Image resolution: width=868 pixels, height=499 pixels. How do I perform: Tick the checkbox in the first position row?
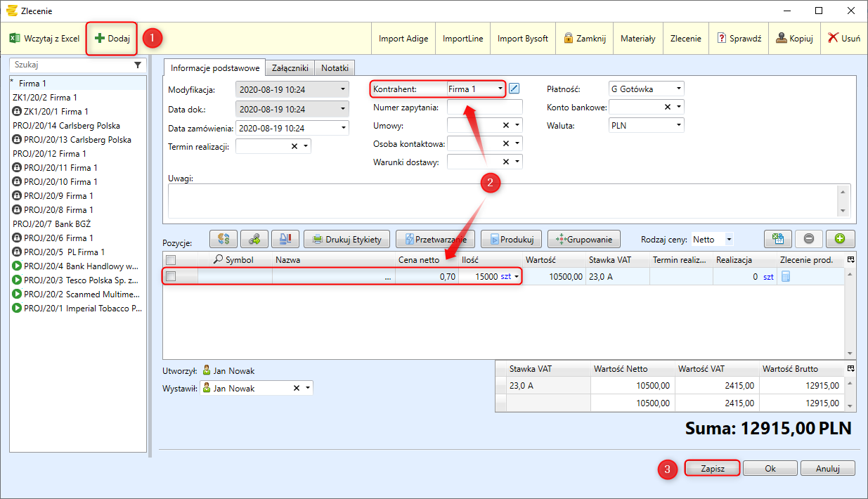pyautogui.click(x=171, y=277)
